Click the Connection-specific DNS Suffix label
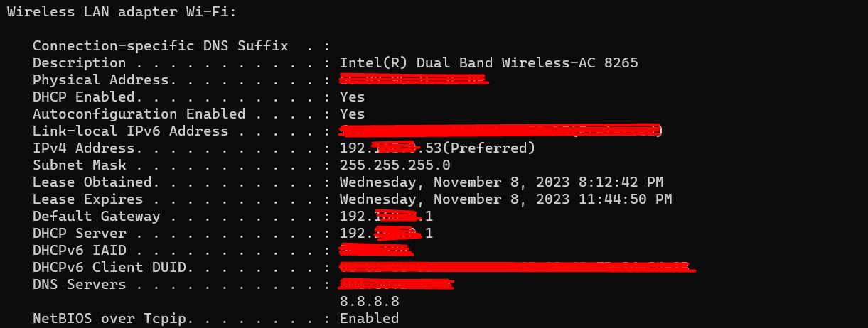 [x=160, y=46]
